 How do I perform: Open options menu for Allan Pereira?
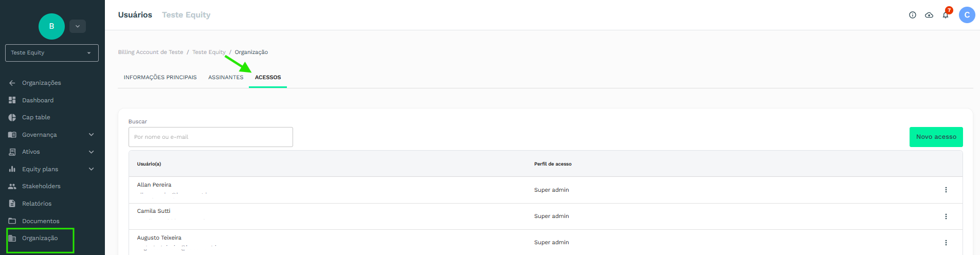(946, 190)
